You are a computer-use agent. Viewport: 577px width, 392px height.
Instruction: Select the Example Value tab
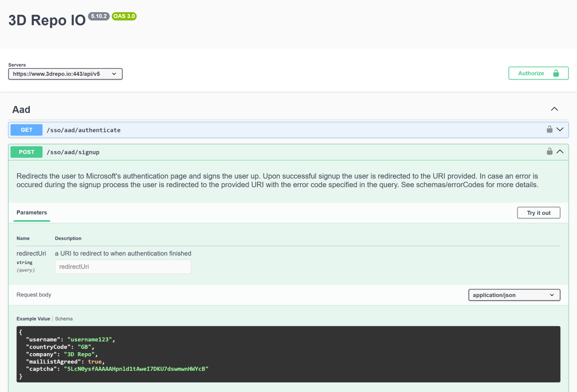pos(33,319)
